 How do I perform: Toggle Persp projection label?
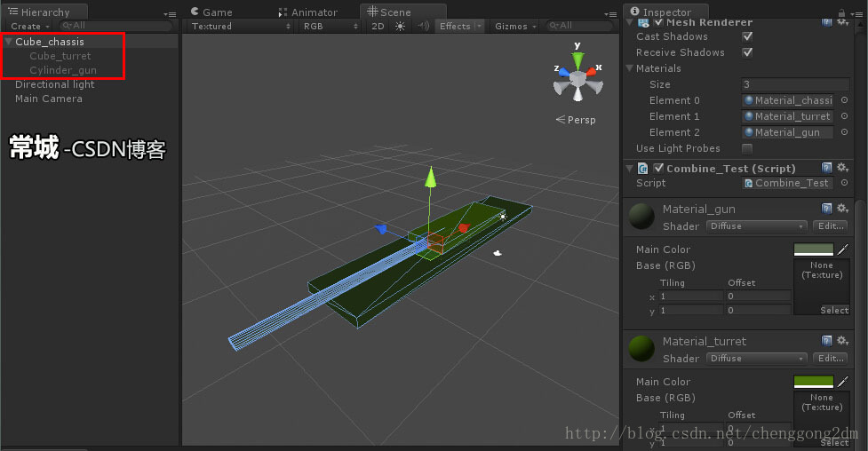pos(576,120)
